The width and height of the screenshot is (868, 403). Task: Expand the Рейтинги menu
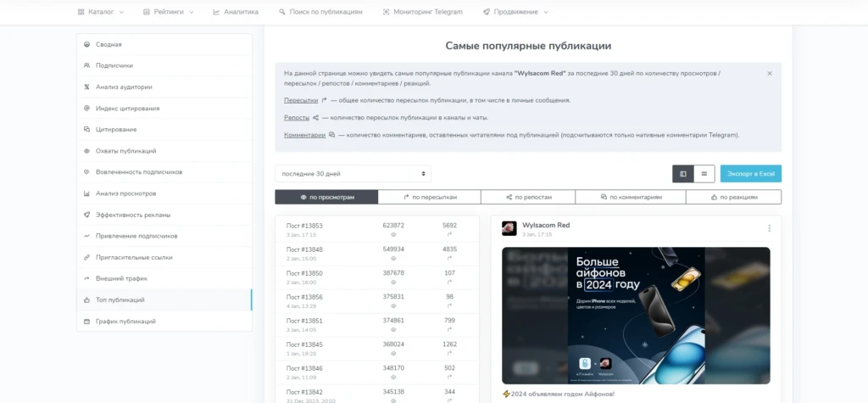pyautogui.click(x=169, y=12)
